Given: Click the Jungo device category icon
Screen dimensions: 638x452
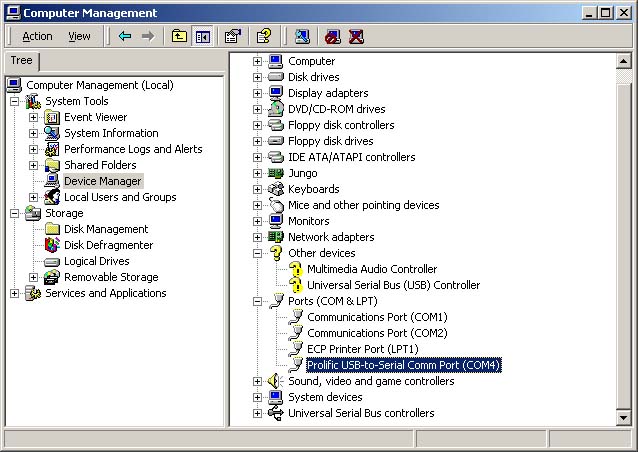Looking at the screenshot, I should coord(276,173).
